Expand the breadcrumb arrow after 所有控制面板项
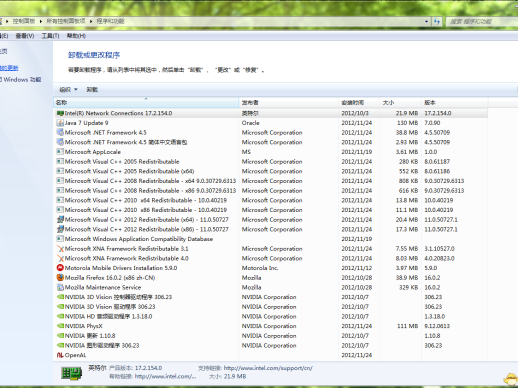Image resolution: width=518 pixels, height=388 pixels. coord(91,21)
